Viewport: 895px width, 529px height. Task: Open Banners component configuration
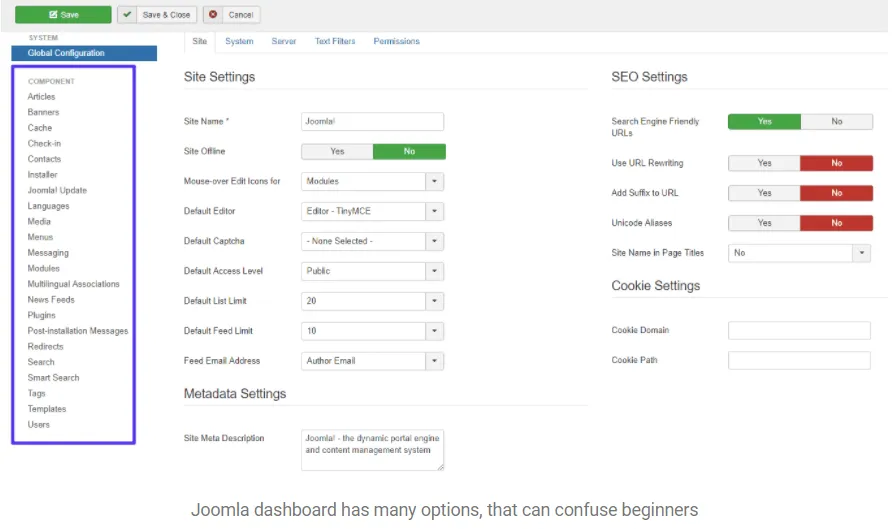coord(43,112)
